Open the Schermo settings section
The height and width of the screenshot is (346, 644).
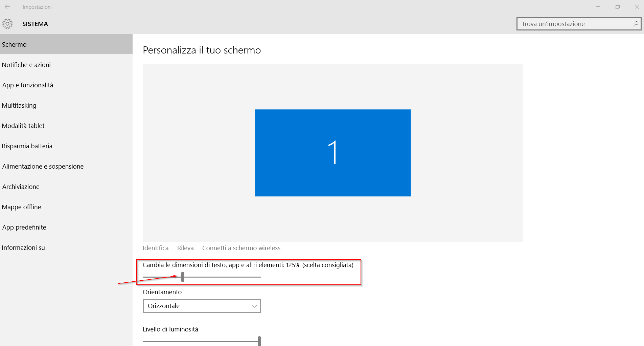click(x=66, y=44)
